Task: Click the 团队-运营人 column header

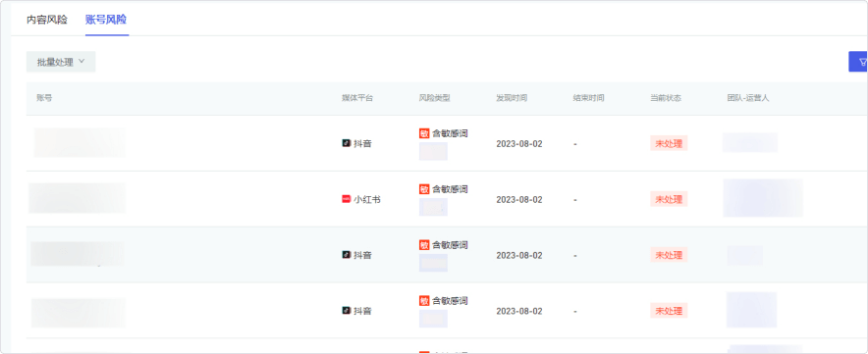Action: tap(748, 98)
